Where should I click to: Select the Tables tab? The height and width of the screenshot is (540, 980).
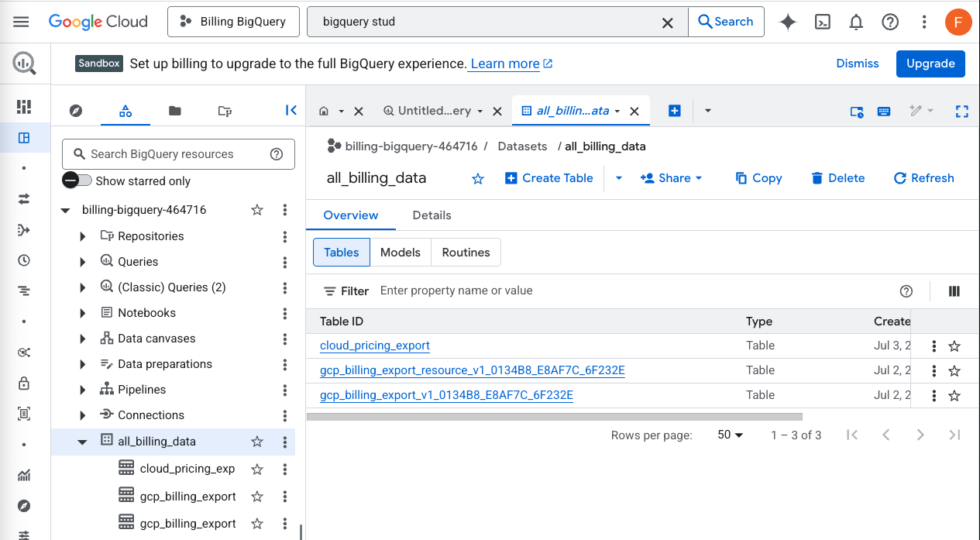342,253
